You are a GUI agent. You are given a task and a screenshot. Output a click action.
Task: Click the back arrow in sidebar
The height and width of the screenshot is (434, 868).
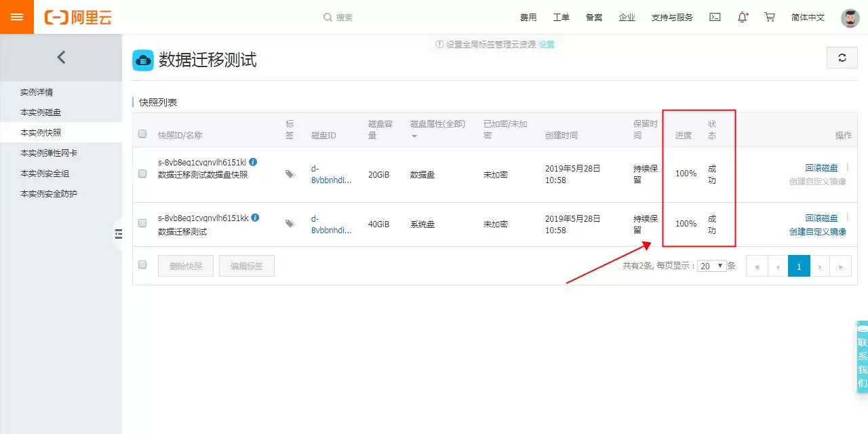pos(61,58)
